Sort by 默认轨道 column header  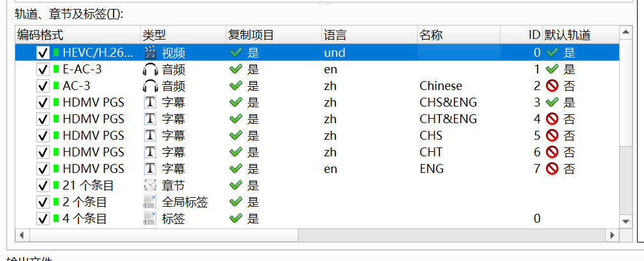(x=580, y=35)
